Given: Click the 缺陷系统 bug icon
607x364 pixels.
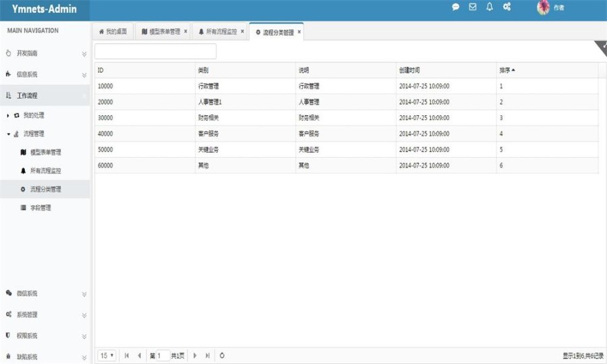Looking at the screenshot, I should point(9,357).
